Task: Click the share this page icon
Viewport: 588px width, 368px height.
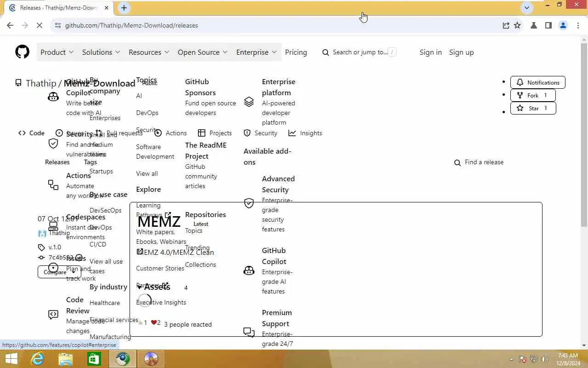Action: 506,25
